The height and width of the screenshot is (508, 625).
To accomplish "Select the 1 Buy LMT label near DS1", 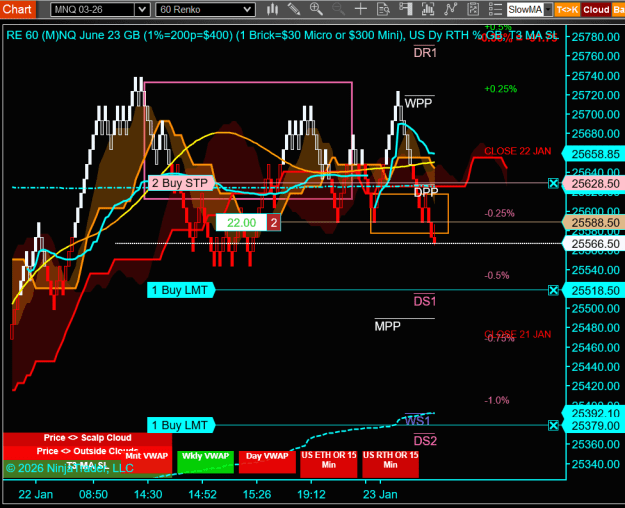I will pos(181,290).
